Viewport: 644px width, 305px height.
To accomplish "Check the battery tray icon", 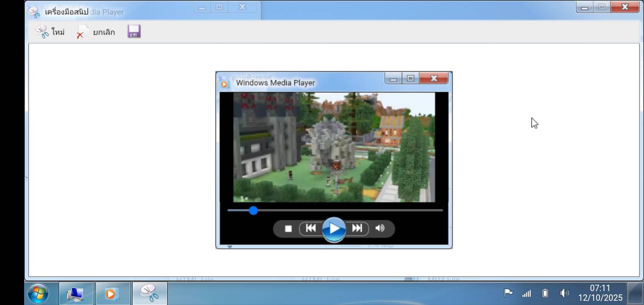I will pos(545,293).
